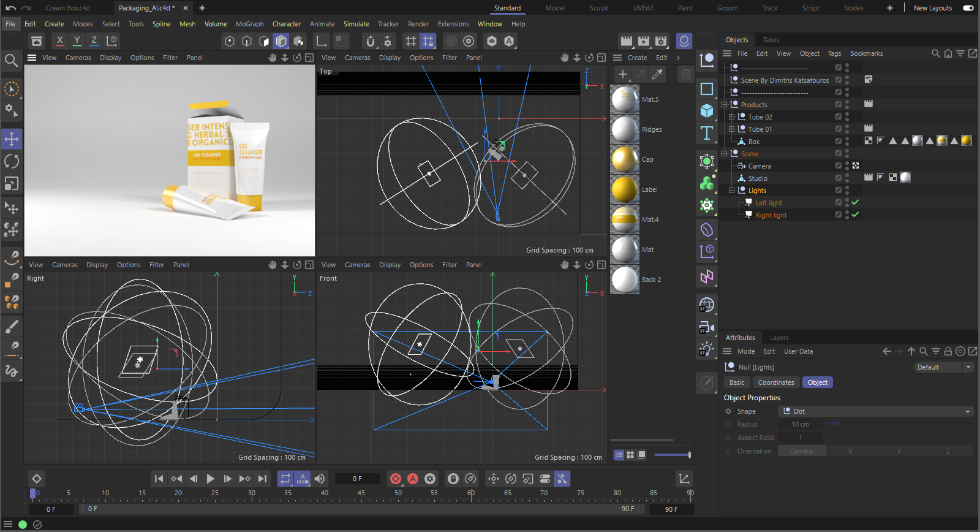Open the Render menu
This screenshot has width=980, height=532.
click(x=418, y=24)
